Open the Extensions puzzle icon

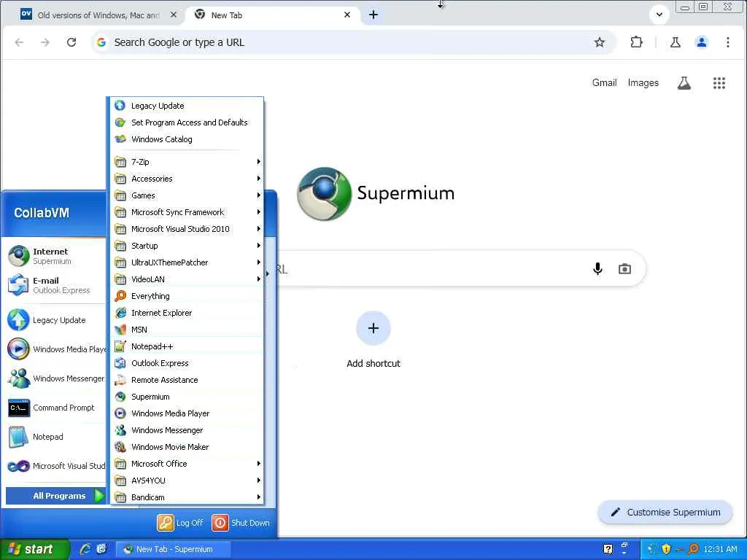[636, 42]
